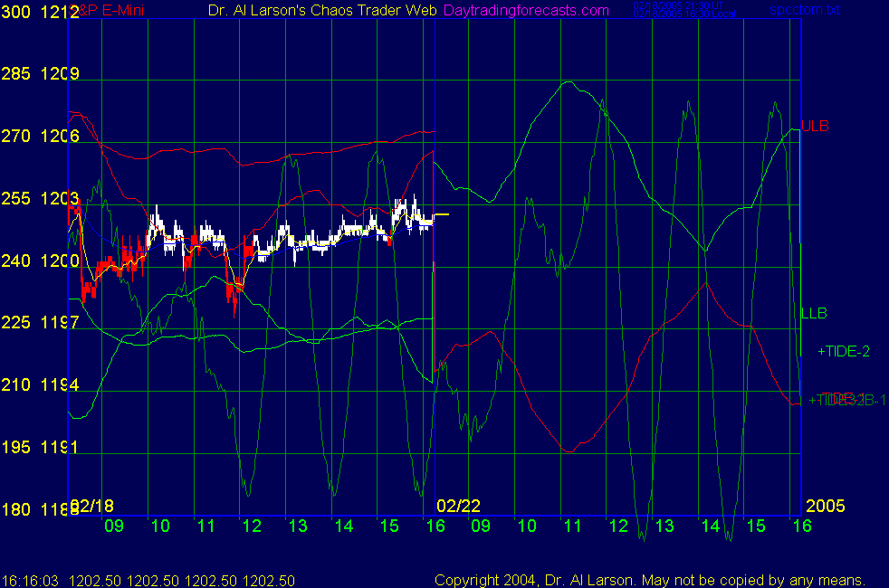This screenshot has width=889, height=588.
Task: Click the '02/18/2005 21:30 UT' timestamp
Action: coord(678,5)
